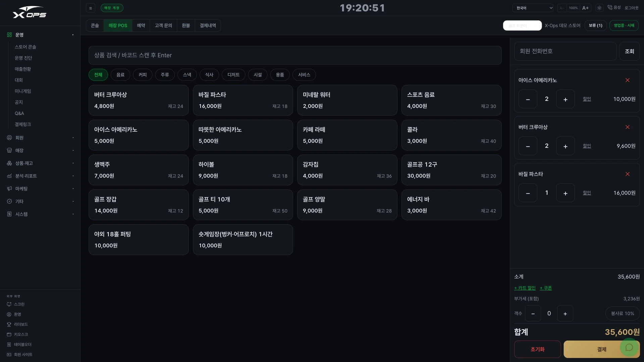The image size is (644, 362).
Task: Focus the 상품 검색 search field
Action: coord(295,55)
